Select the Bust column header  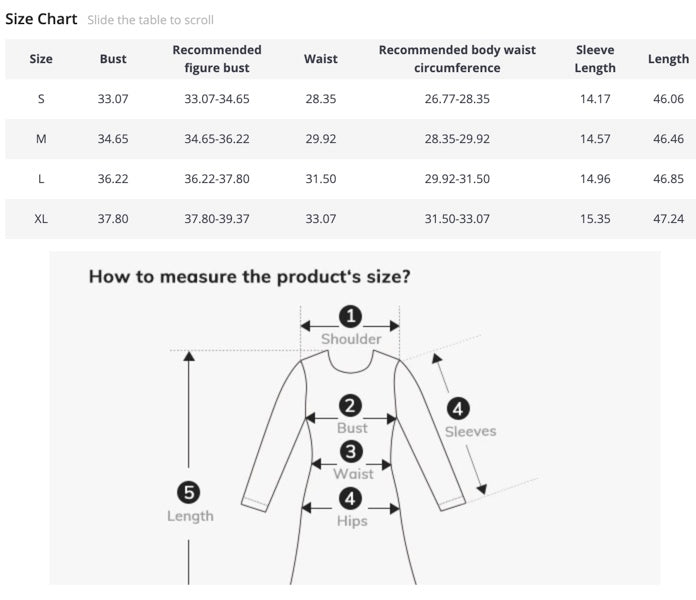coord(113,59)
